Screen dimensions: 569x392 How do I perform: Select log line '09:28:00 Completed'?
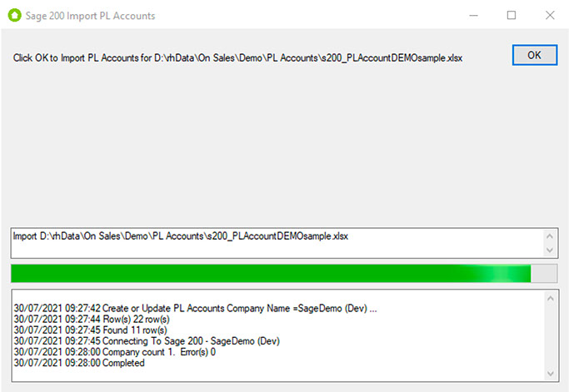[79, 363]
